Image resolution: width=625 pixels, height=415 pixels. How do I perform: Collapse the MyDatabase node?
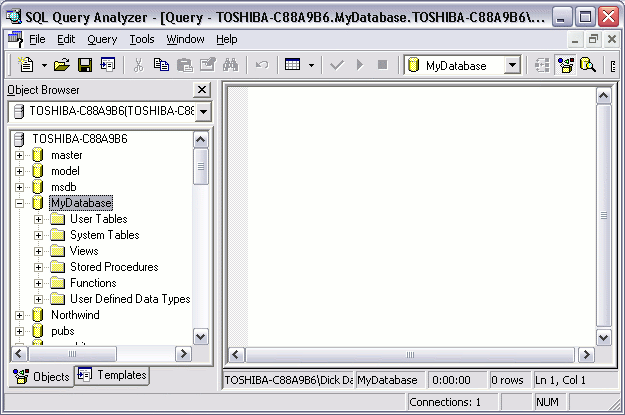coord(19,203)
